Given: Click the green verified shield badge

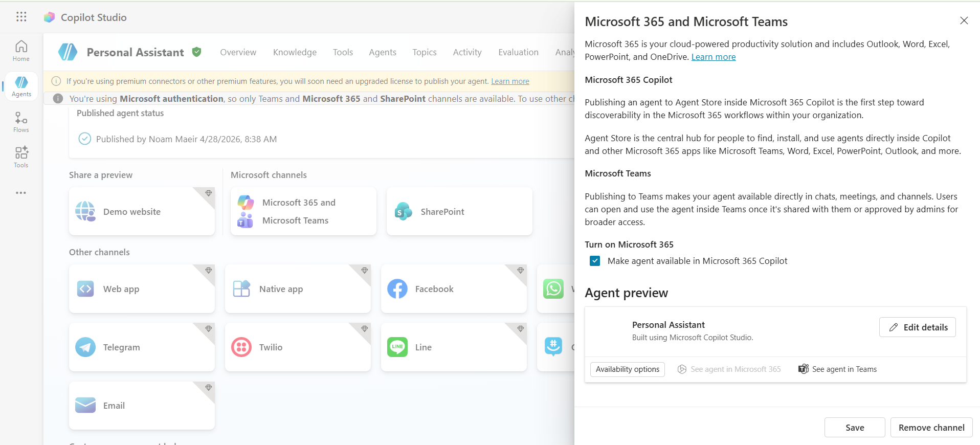Looking at the screenshot, I should click(196, 52).
